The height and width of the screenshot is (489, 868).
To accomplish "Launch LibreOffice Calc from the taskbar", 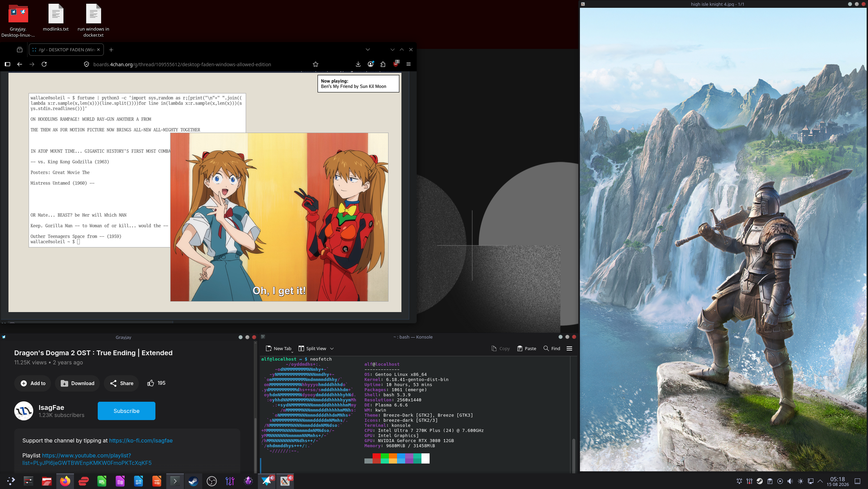I will [102, 481].
